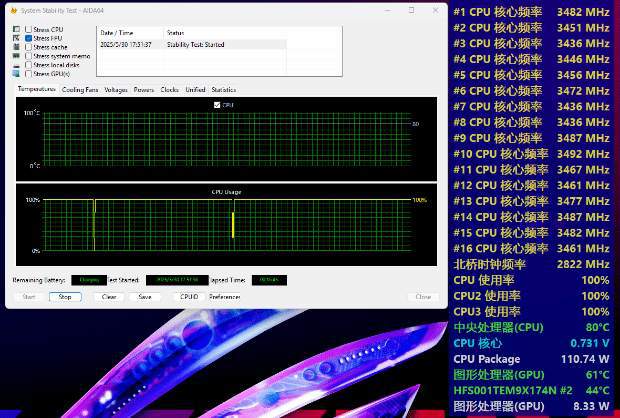Click the CPU chip icon beside Stress CPU
The width and height of the screenshot is (620, 418).
tap(17, 29)
